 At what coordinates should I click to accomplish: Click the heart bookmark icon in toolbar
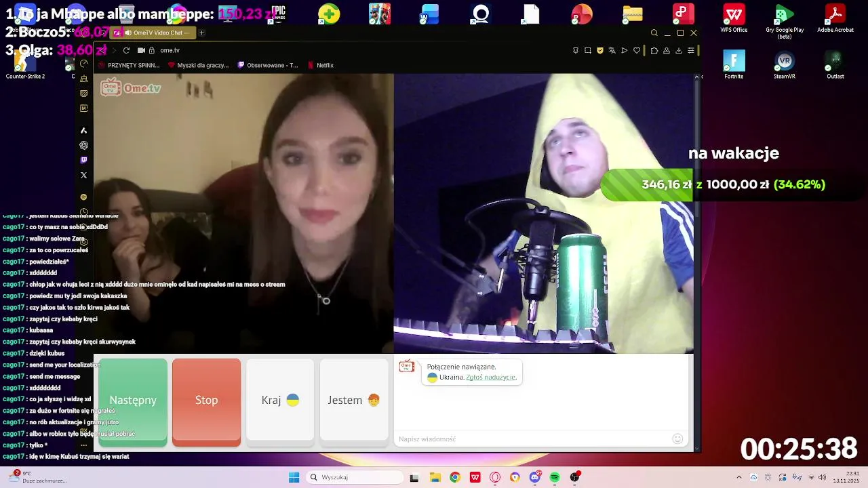click(x=637, y=50)
